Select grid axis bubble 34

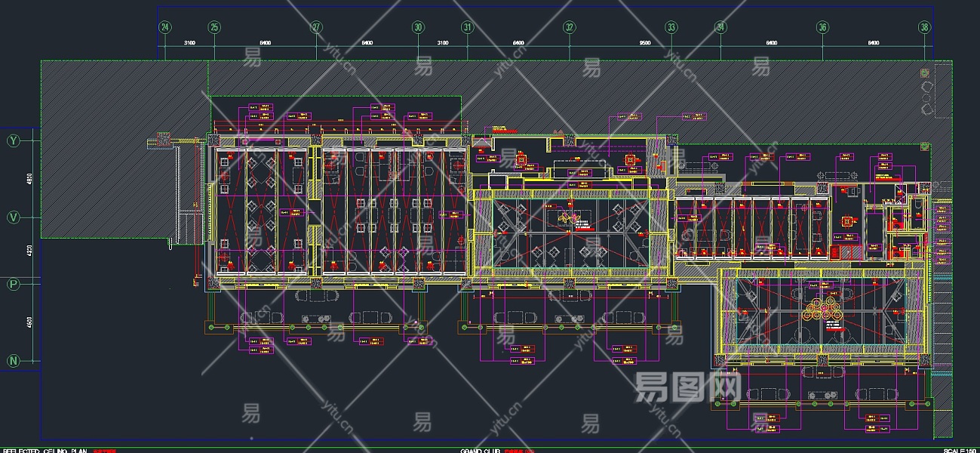720,27
